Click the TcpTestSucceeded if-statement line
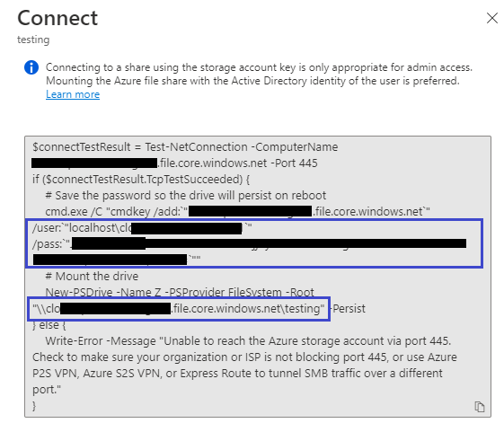This screenshot has width=504, height=432. click(x=141, y=180)
